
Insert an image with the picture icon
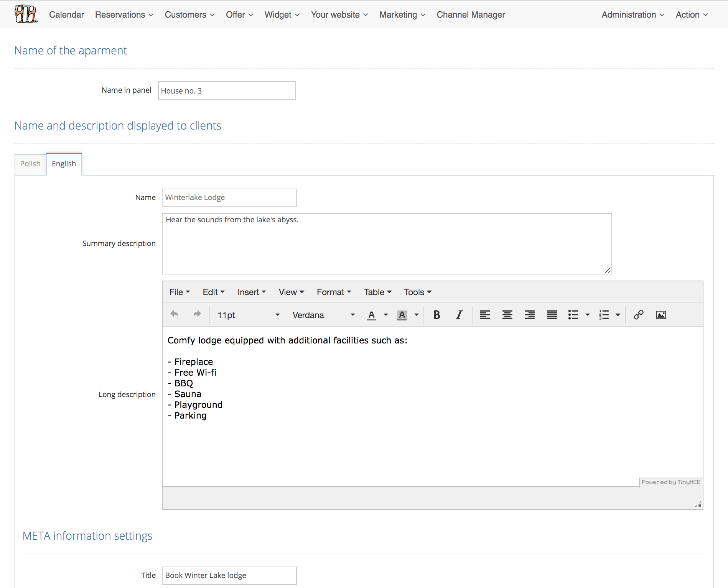tap(660, 315)
